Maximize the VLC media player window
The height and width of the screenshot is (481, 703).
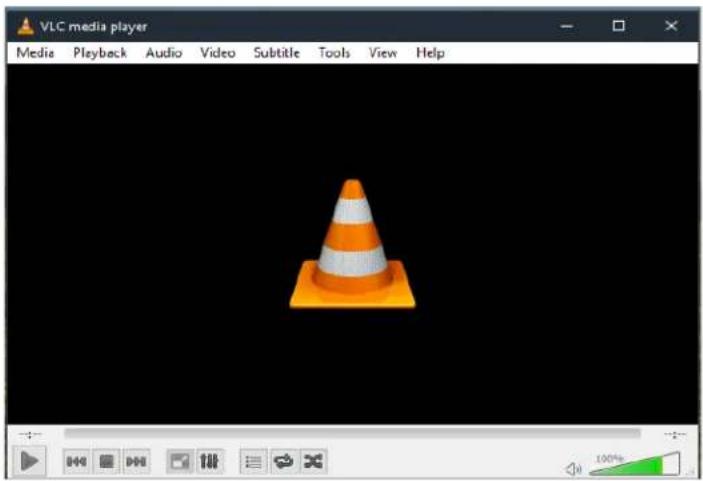coord(619,26)
